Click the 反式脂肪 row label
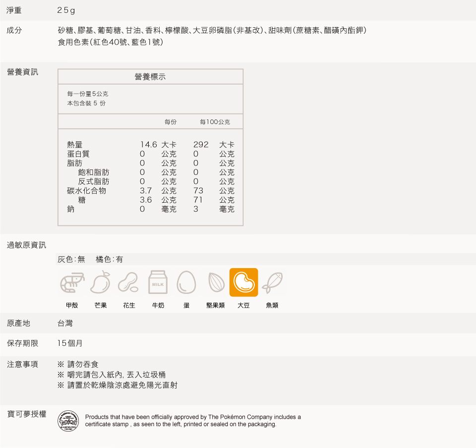 tap(94, 181)
